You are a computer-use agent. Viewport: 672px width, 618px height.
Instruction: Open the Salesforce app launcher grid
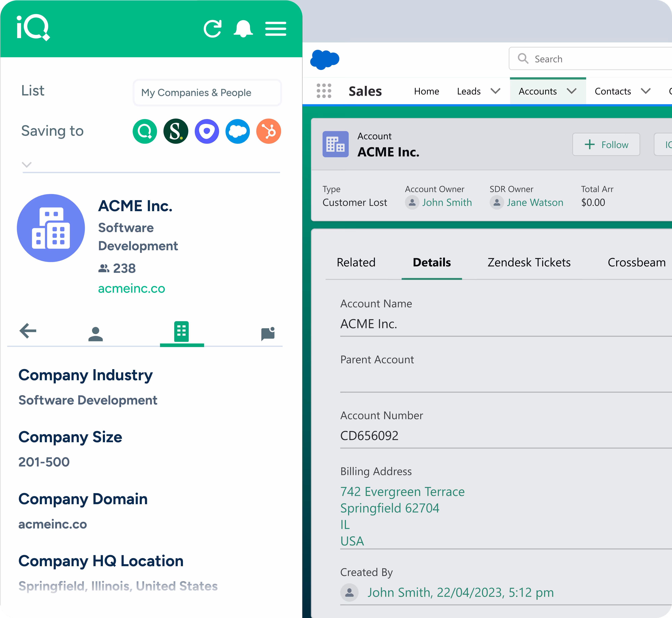pos(324,91)
